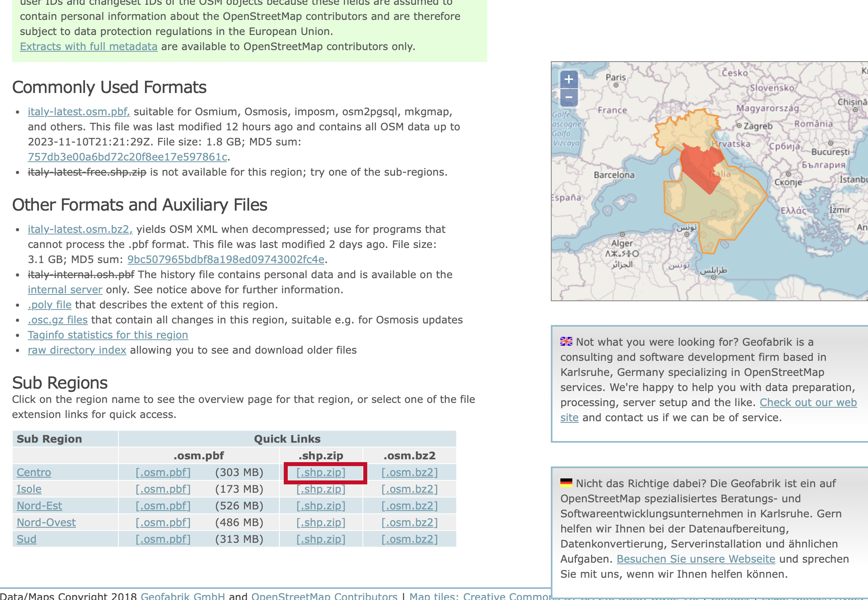Open Besuchen Sie unsere Webseite link
Viewport: 868px width, 600px height.
click(696, 559)
